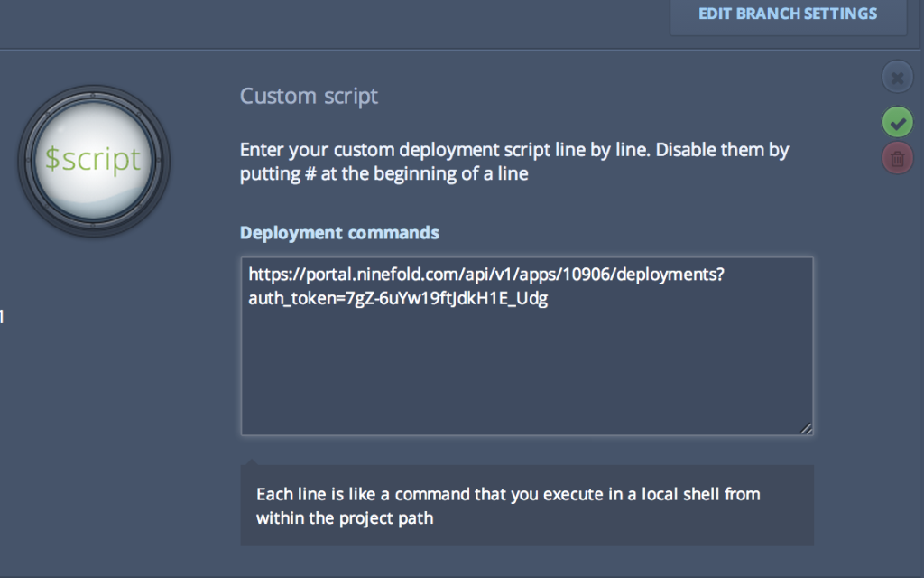This screenshot has width=924, height=578.
Task: Click the Deployment commands label
Action: point(339,233)
